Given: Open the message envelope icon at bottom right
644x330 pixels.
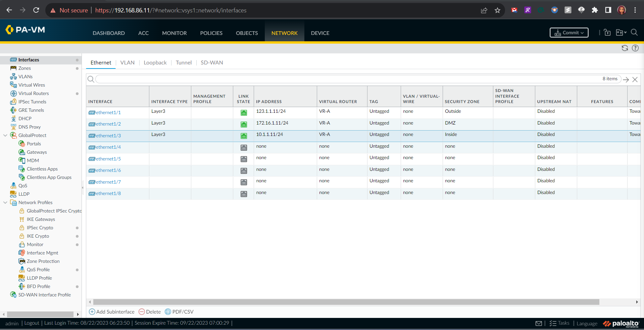Looking at the screenshot, I should tap(539, 323).
